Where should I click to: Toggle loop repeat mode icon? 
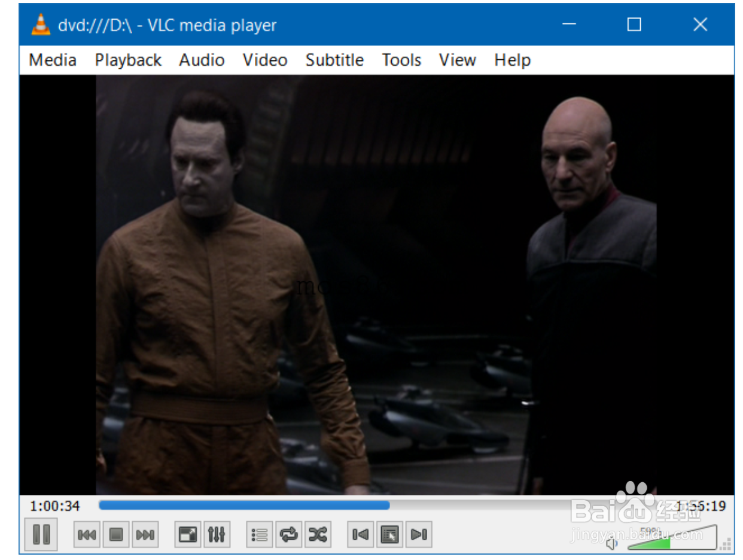pyautogui.click(x=289, y=535)
